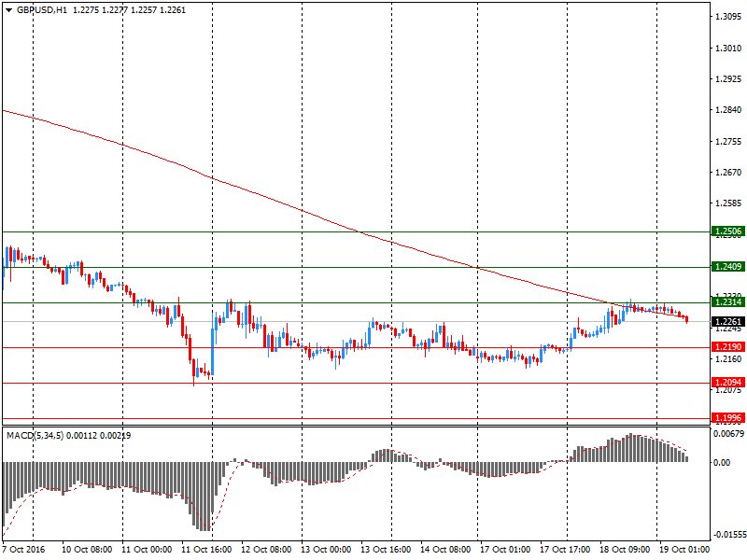Select the 1.2670 price scale value

tap(728, 173)
